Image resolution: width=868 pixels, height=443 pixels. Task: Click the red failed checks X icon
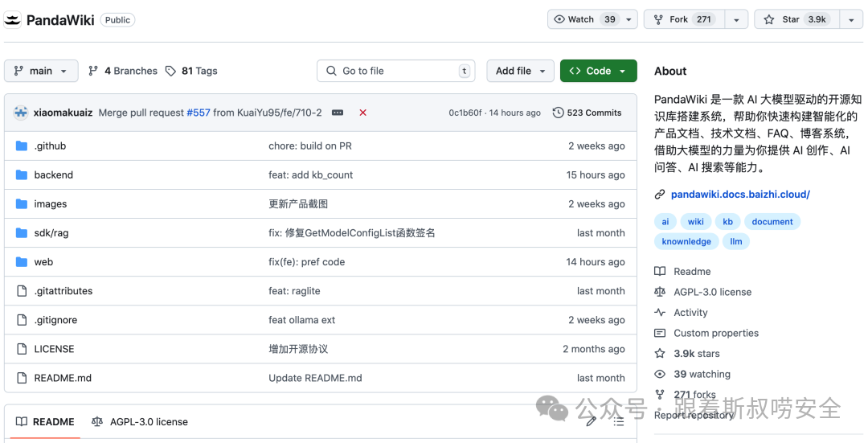pos(362,113)
